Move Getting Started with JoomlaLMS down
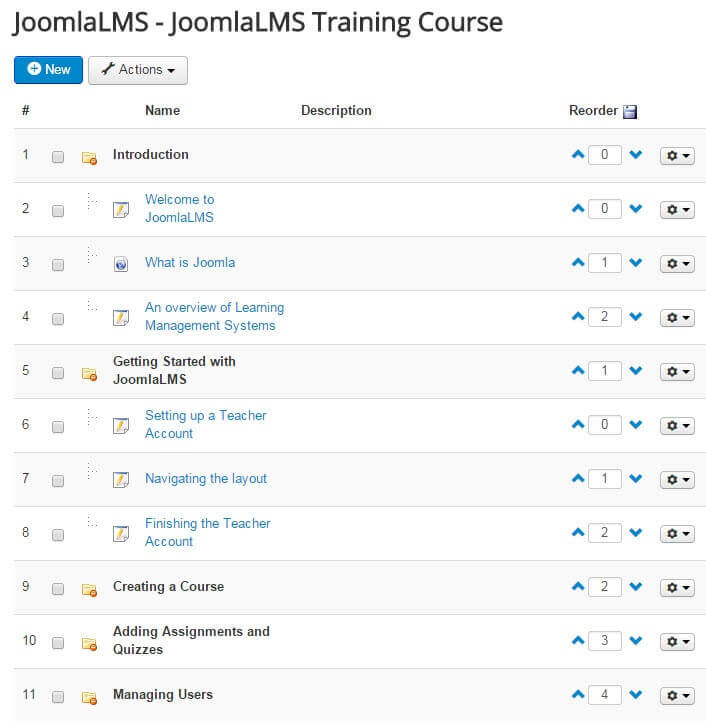Viewport: 706px width, 723px height. (x=636, y=370)
